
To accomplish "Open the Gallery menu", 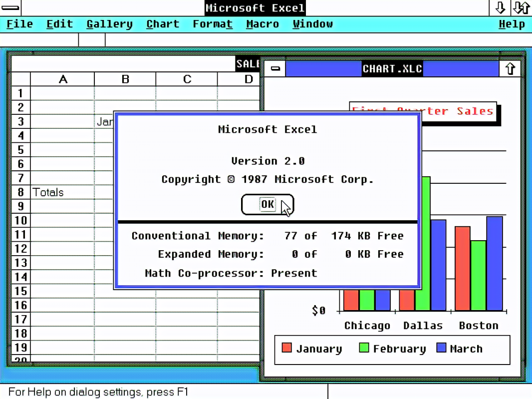I will [109, 23].
